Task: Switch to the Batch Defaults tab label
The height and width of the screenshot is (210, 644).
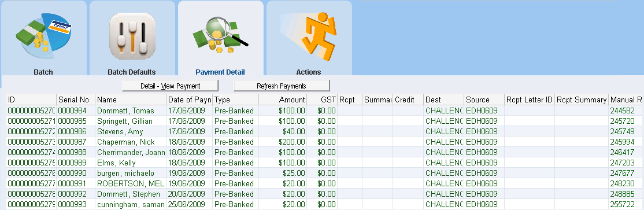Action: click(x=131, y=72)
